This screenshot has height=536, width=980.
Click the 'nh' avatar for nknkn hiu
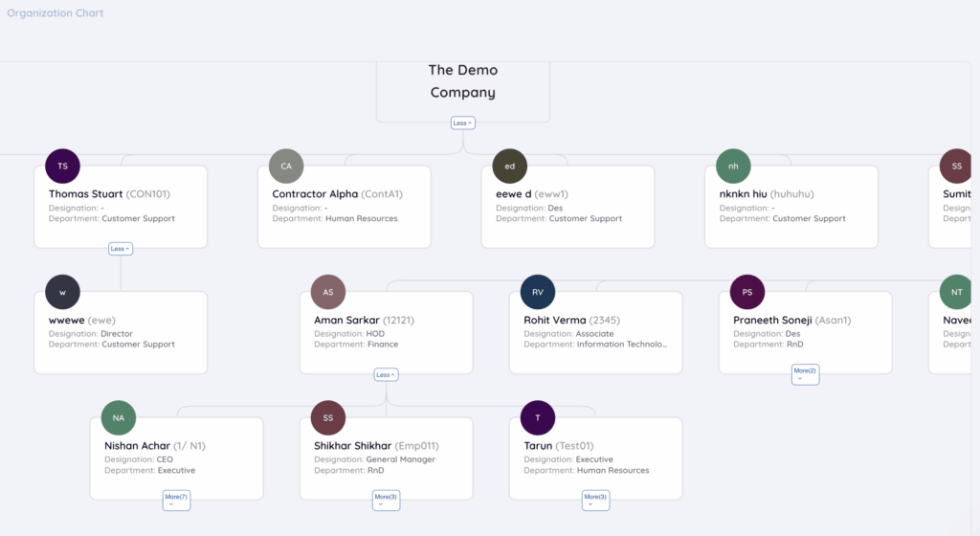[x=734, y=166]
